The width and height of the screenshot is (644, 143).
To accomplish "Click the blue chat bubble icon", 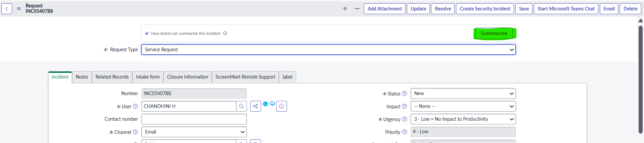I will (x=272, y=103).
